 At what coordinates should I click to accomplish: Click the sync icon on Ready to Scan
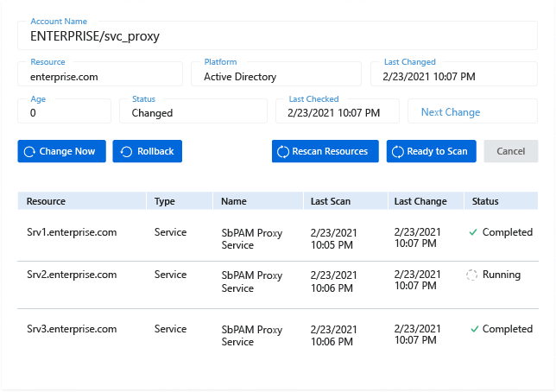397,152
